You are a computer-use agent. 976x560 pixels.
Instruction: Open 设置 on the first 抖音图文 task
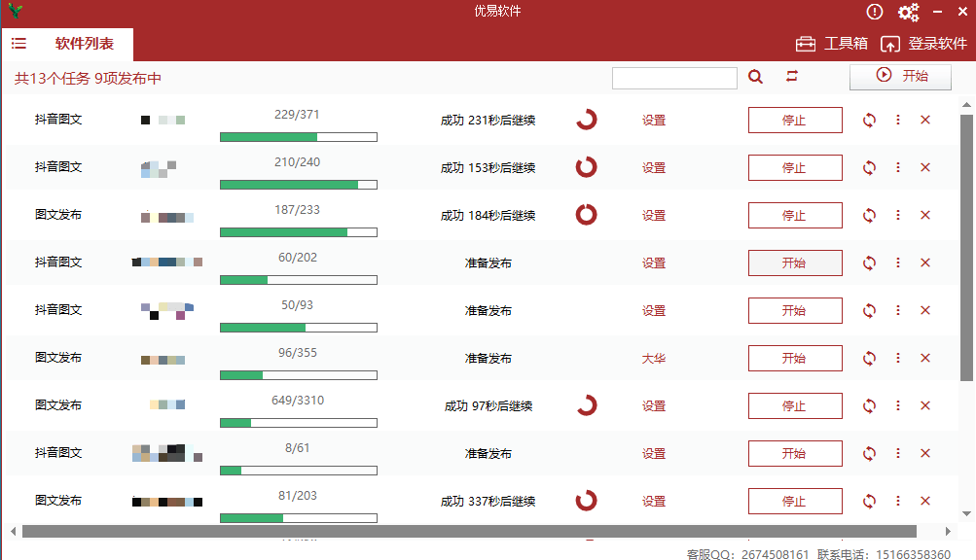654,120
